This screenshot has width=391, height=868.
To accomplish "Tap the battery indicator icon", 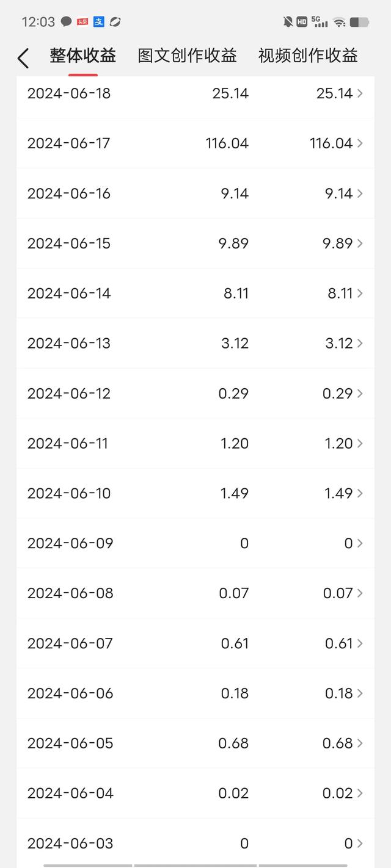I will tap(359, 22).
